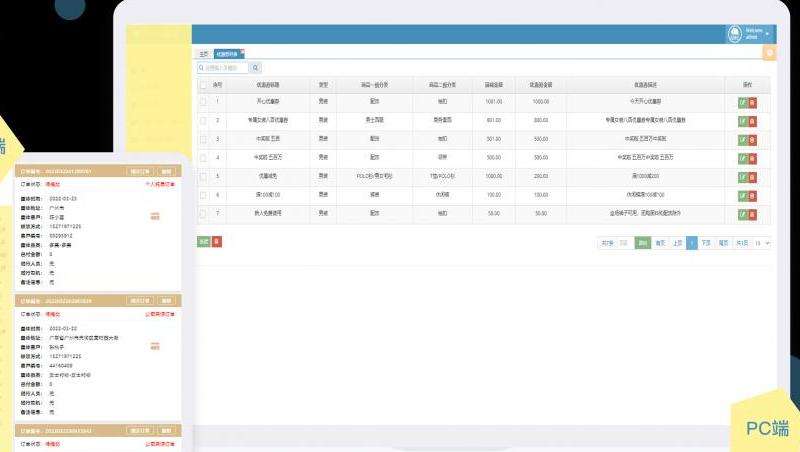Screen dimensions: 800x452
Task: Switch to the home tab beside coupon tab
Action: 204,54
